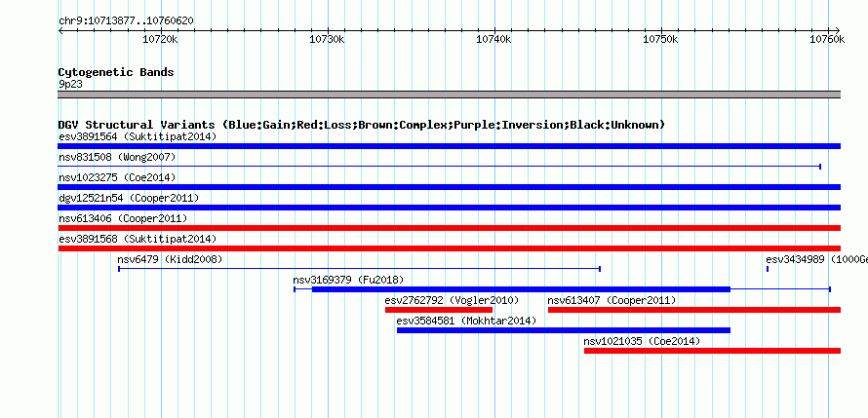Viewport: 868px width, 418px height.
Task: Click the nsv613406 (Cooper2011) label
Action: pos(123,218)
